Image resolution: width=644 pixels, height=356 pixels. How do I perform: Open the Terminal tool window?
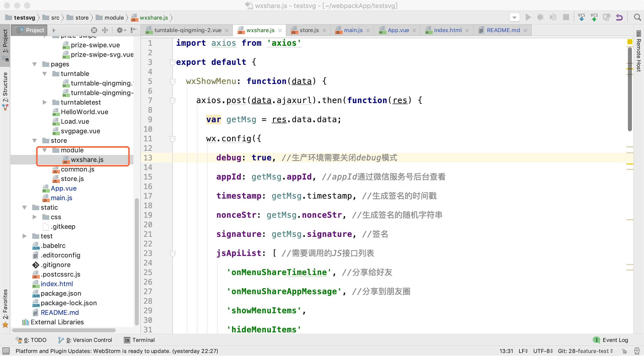(140, 340)
